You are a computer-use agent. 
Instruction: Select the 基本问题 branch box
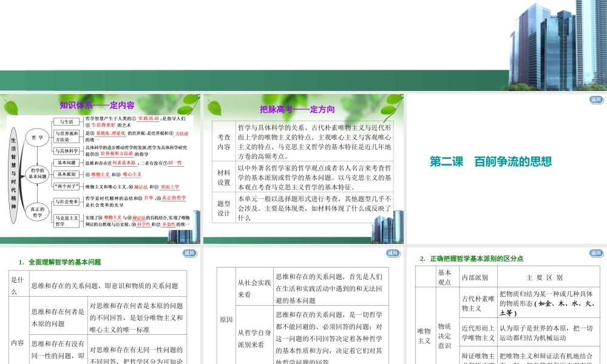pos(67,163)
